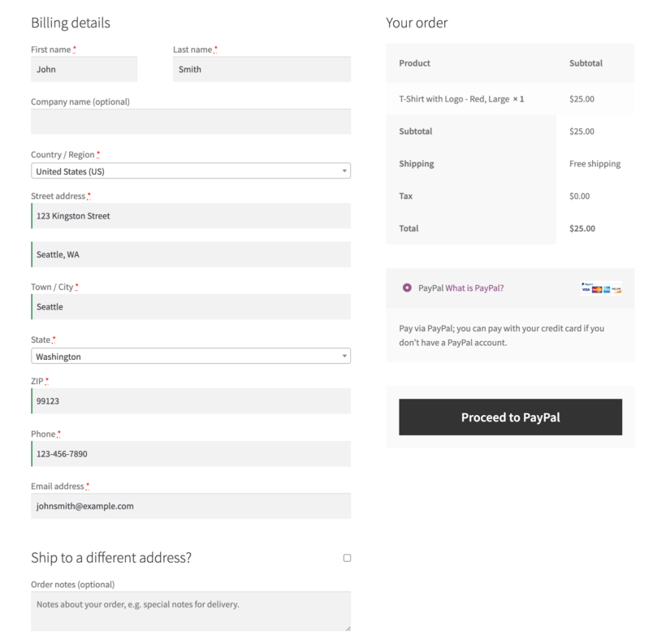The width and height of the screenshot is (666, 644).
Task: Click the Discover card icon
Action: pos(617,290)
